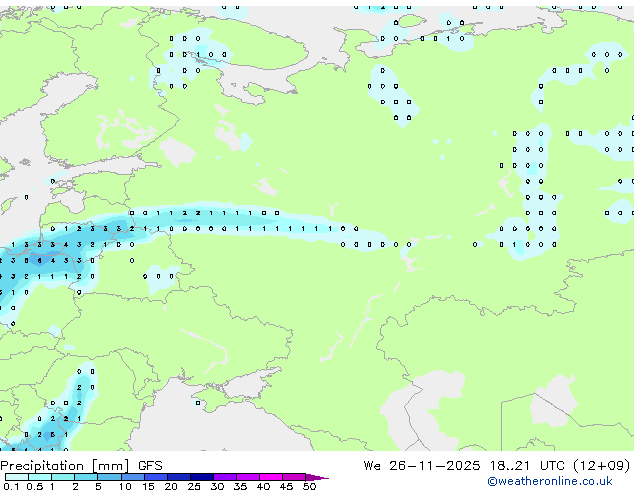Viewport: 634px width, 490px height.
Task: Click the "GFS" model label
Action: pyautogui.click(x=150, y=466)
